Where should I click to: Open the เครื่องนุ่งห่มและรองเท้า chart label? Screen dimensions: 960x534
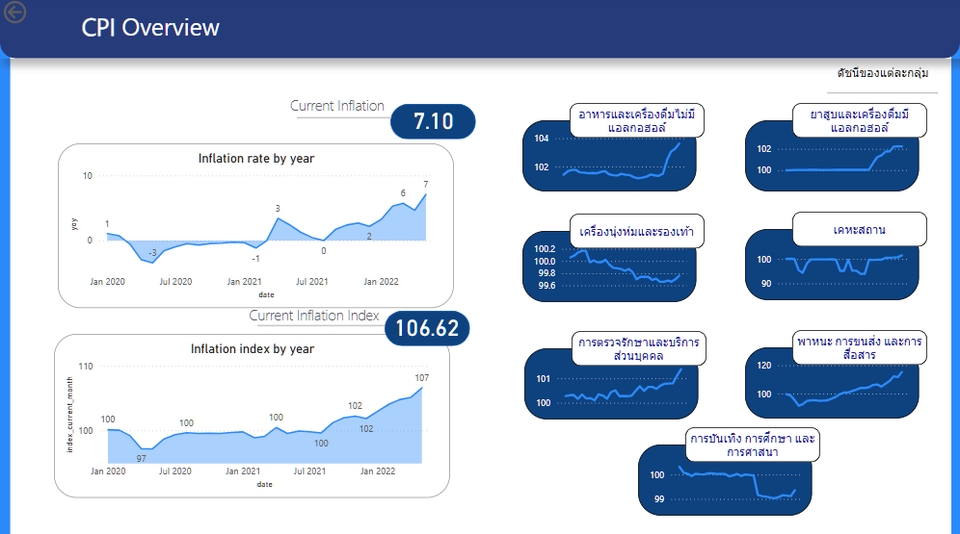click(x=637, y=231)
